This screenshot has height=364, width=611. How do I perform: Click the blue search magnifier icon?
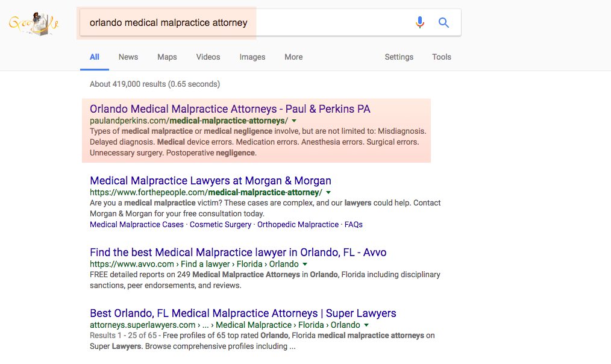(443, 23)
